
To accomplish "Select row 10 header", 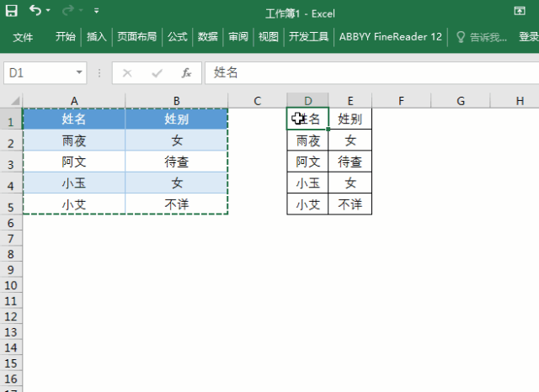I will pyautogui.click(x=11, y=285).
